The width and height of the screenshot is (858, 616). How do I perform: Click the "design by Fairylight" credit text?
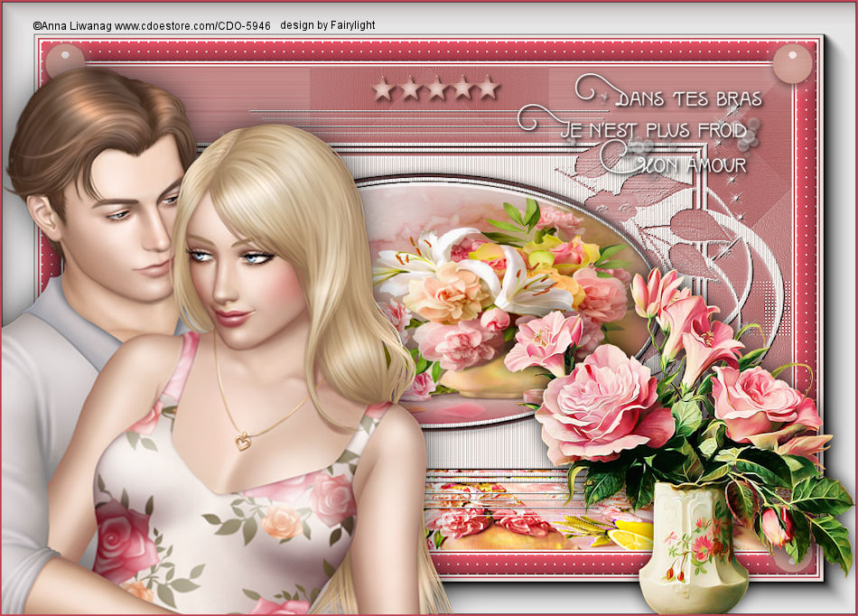tap(327, 26)
